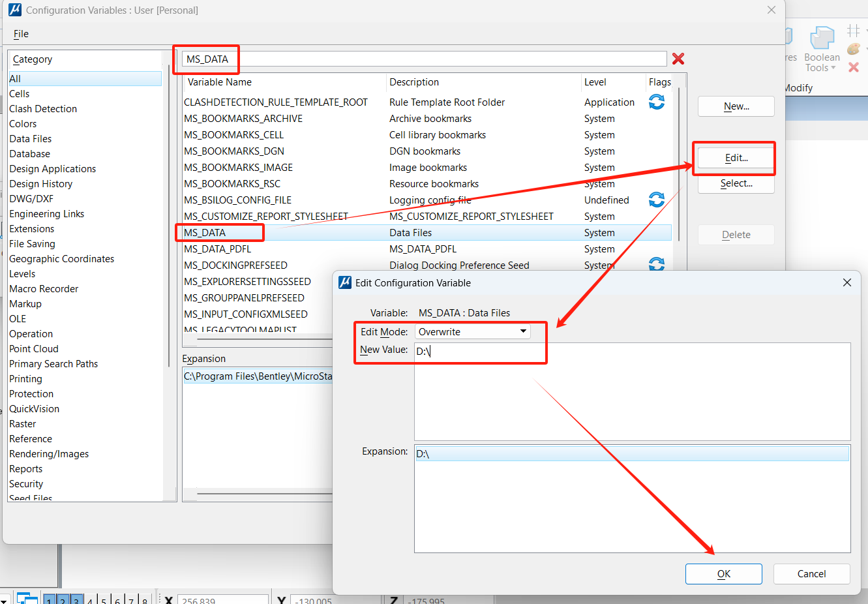This screenshot has height=604, width=868.
Task: Click the Boolean Tools icon in background ribbon
Action: coord(822,38)
